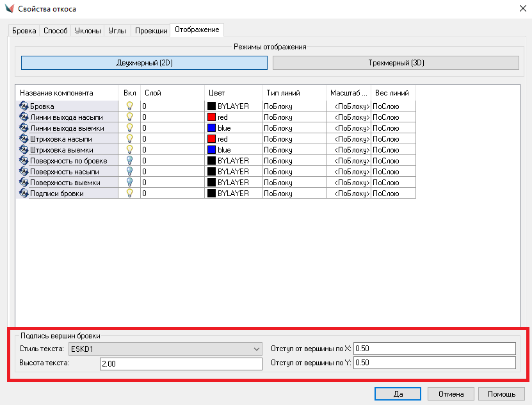Click the icon next to Подписи бровки

coord(24,194)
